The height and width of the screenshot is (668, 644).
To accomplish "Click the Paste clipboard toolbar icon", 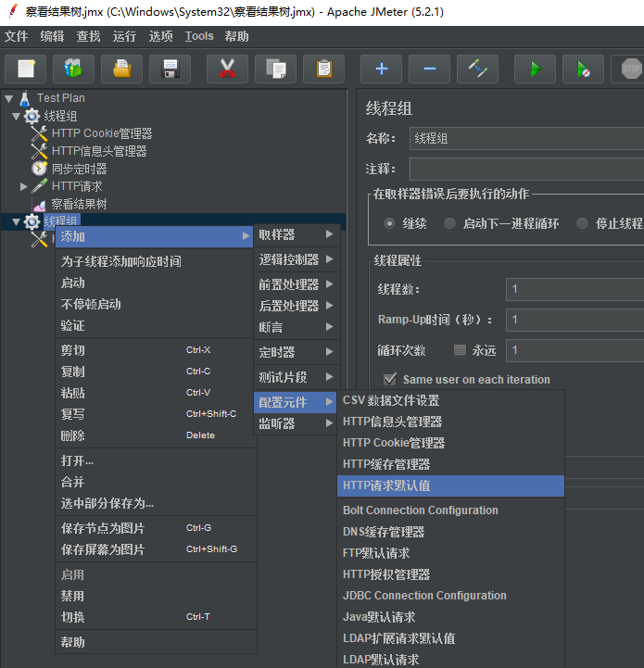I will tap(323, 69).
